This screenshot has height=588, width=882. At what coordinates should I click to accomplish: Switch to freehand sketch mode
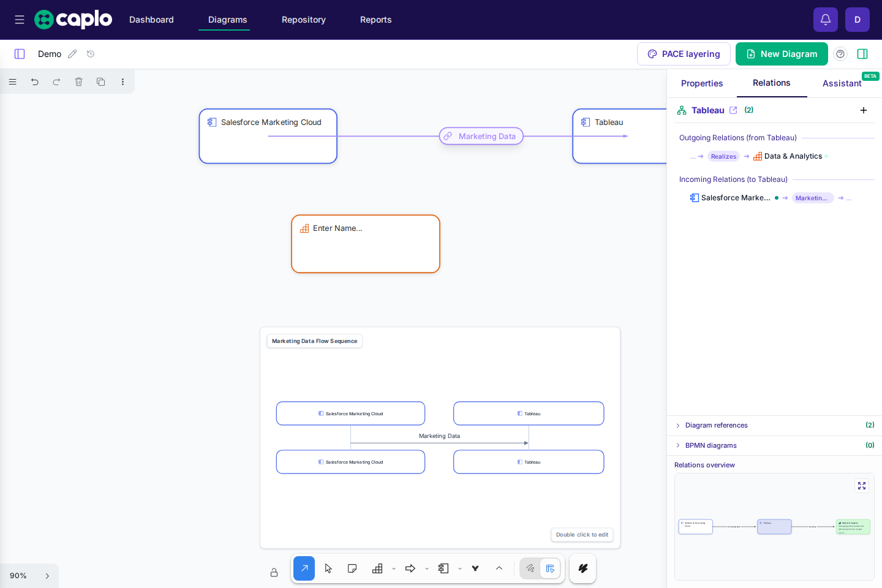click(x=530, y=568)
